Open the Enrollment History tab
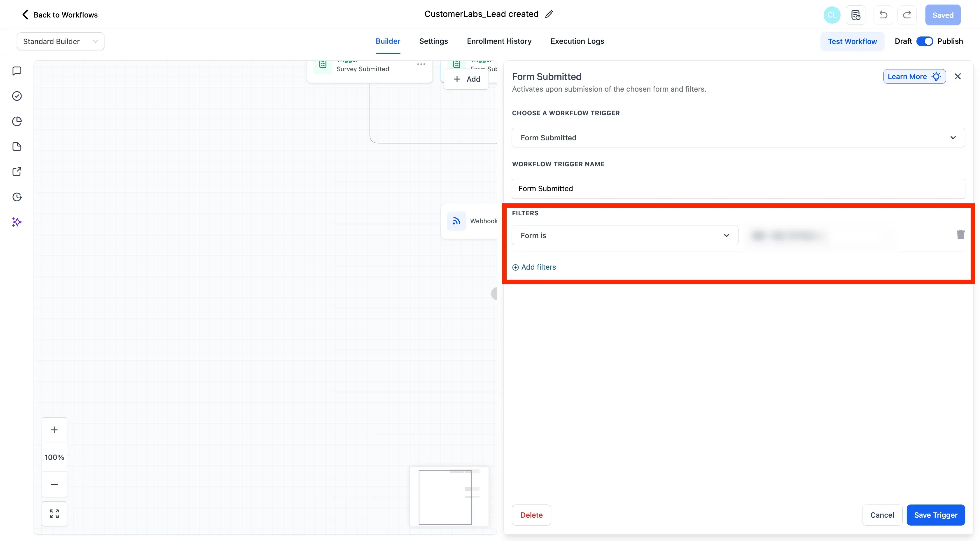 tap(499, 41)
